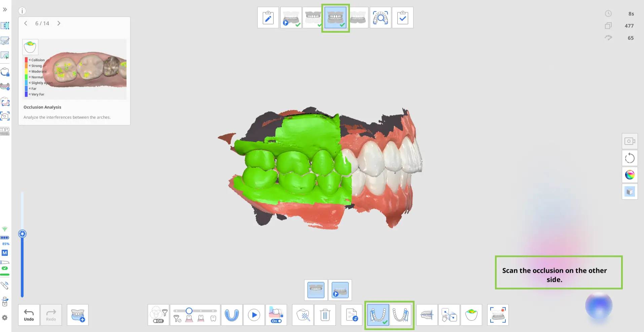The height and width of the screenshot is (332, 644).
Task: Click the rotate view icon
Action: point(630,158)
